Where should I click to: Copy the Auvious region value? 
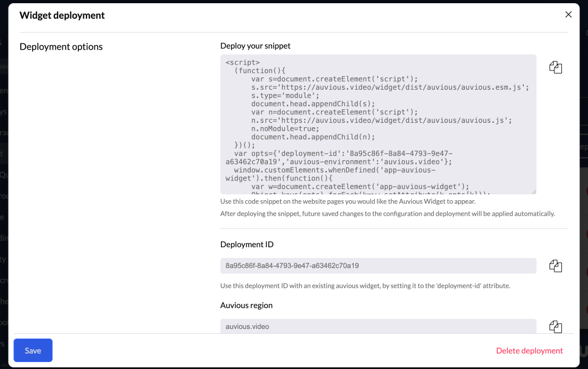coord(555,326)
